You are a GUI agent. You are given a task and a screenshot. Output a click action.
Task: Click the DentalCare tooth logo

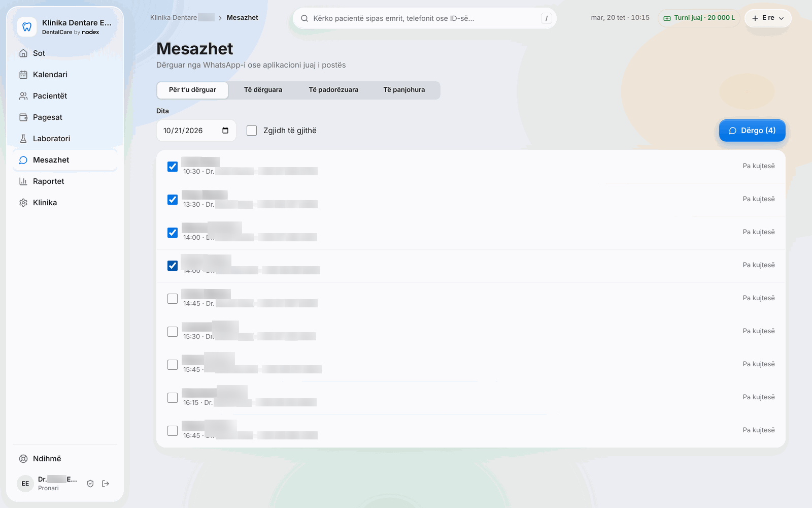tap(27, 27)
